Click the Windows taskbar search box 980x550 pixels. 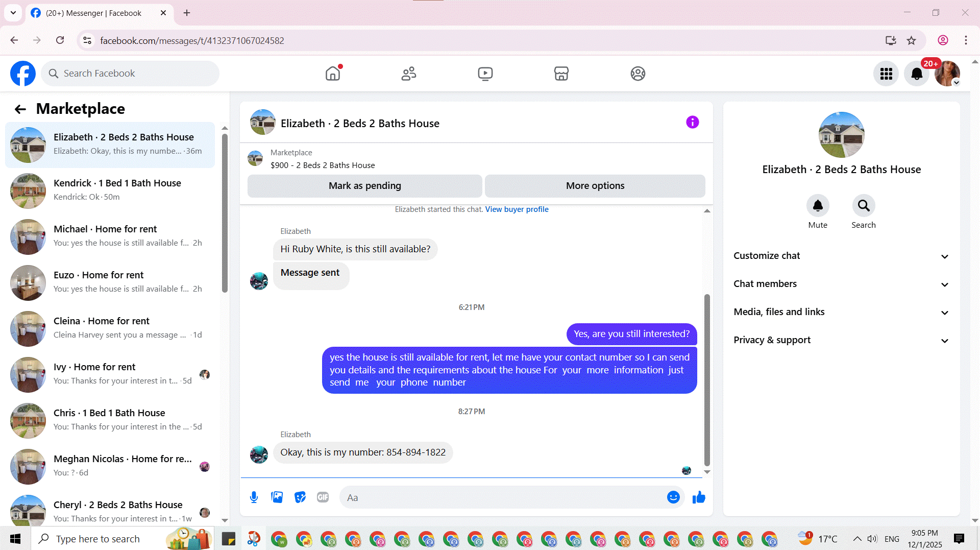[x=122, y=539]
